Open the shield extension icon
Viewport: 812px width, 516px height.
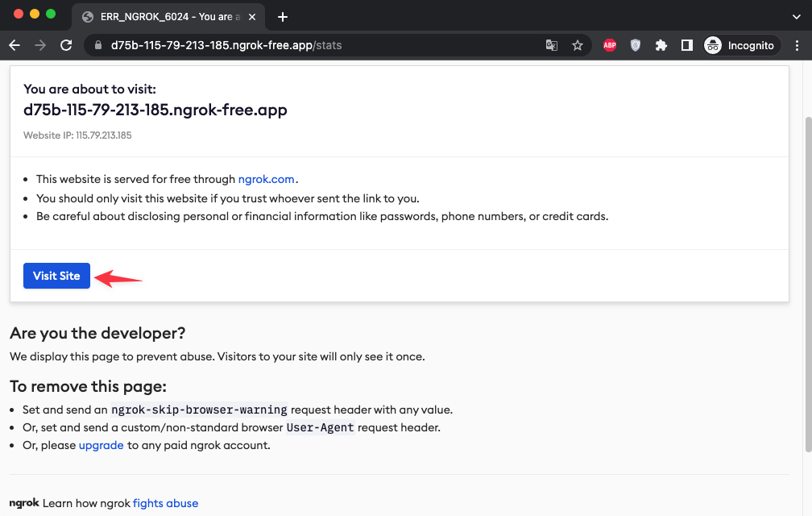point(636,46)
